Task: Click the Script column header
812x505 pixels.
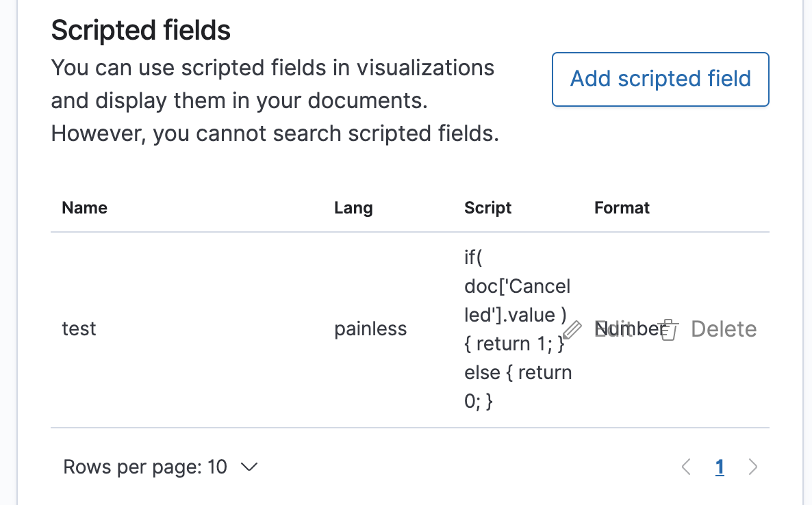Action: [x=487, y=207]
